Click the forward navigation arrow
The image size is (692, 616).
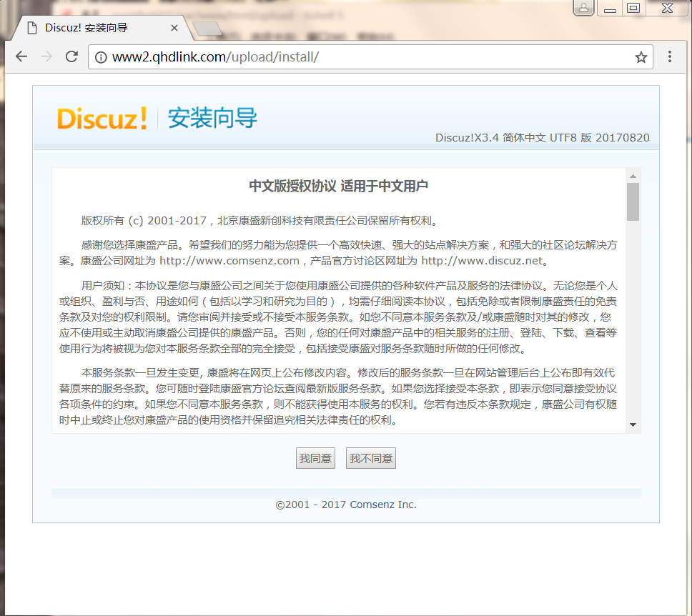click(x=46, y=56)
